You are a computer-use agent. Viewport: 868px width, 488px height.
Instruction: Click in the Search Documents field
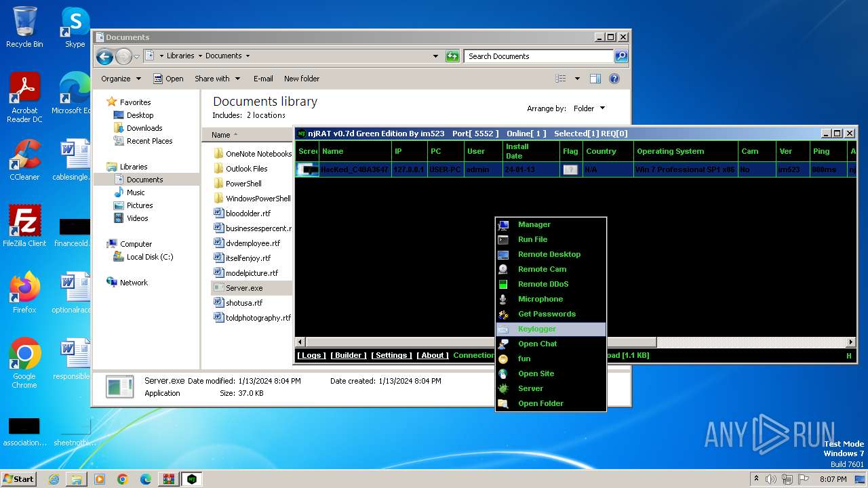coord(539,56)
